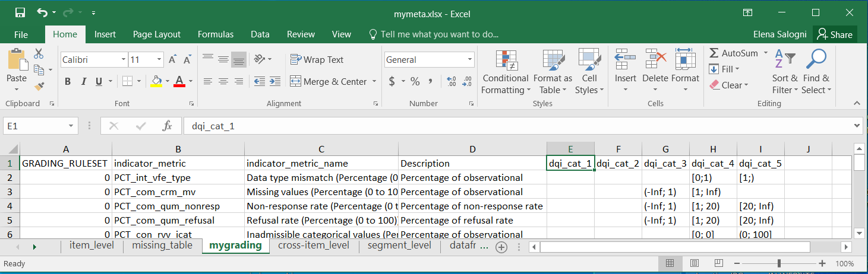This screenshot has width=868, height=274.
Task: Toggle Wrap Text for cell
Action: pos(317,60)
